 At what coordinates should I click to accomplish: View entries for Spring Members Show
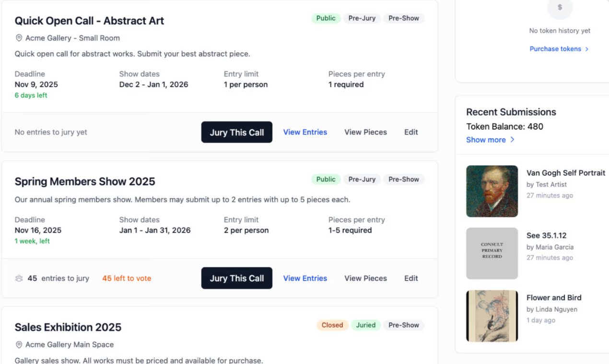tap(305, 278)
